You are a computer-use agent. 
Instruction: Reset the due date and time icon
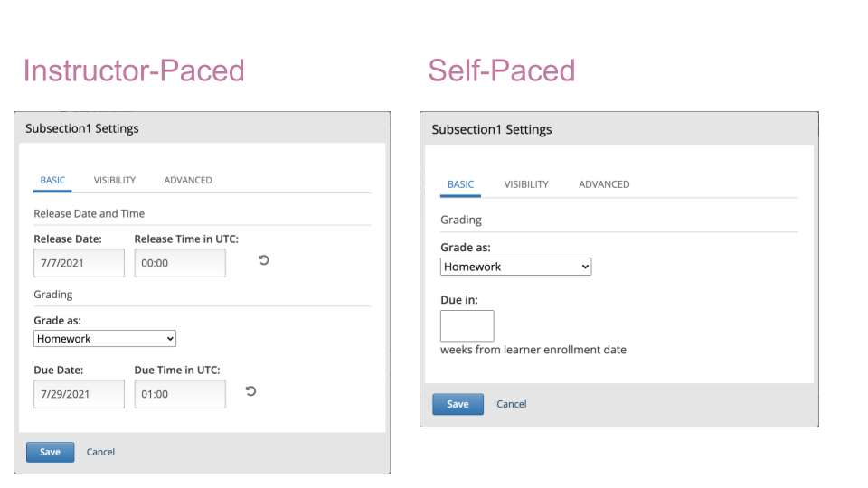point(250,391)
